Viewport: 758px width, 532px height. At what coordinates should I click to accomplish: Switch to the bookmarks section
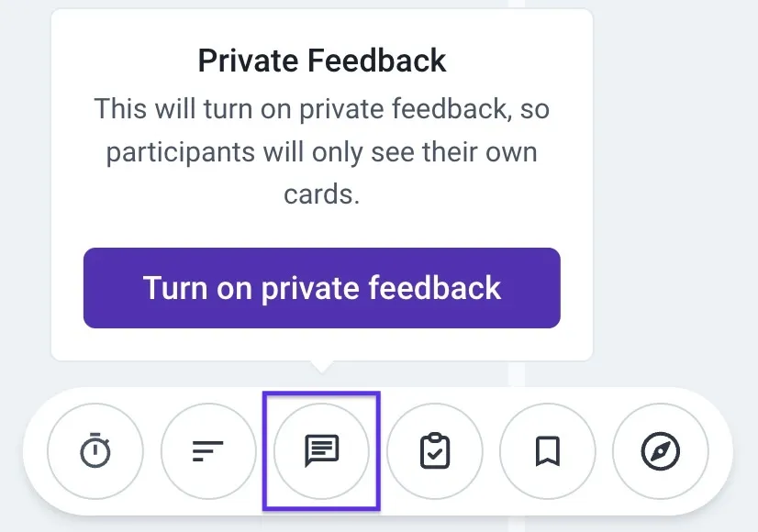pyautogui.click(x=547, y=451)
